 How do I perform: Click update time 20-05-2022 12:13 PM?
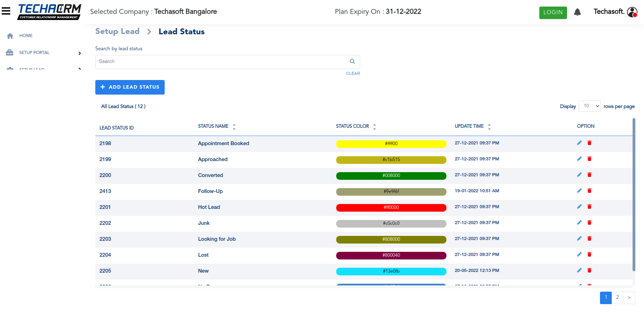click(x=477, y=271)
